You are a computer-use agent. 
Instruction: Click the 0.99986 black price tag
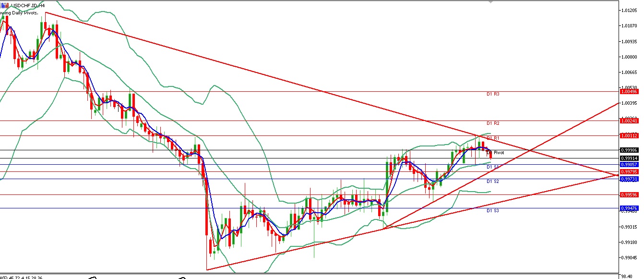click(x=628, y=150)
